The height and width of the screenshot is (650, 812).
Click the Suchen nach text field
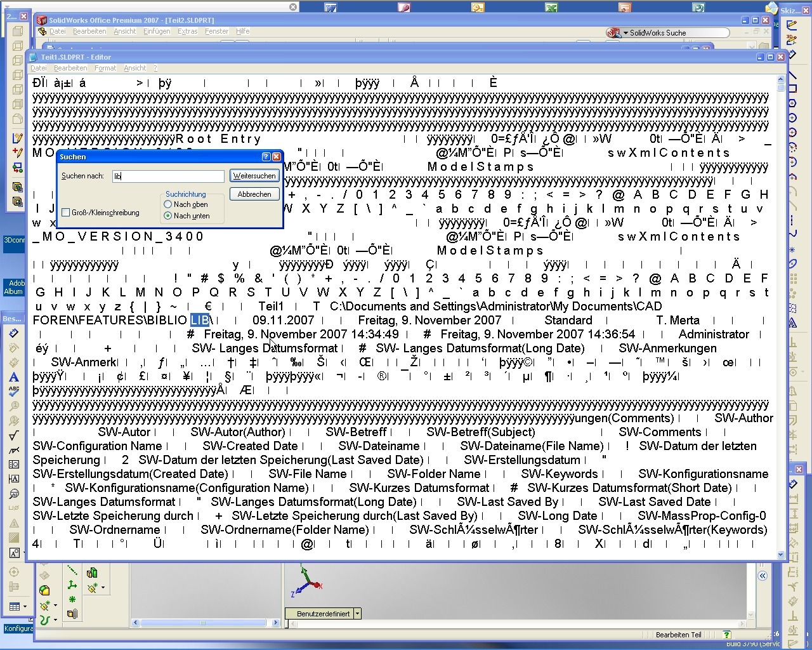point(169,176)
